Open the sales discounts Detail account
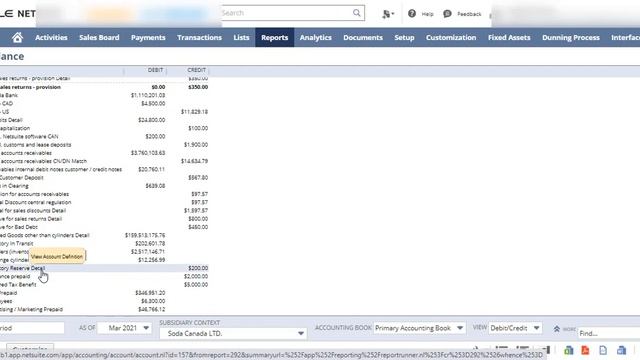This screenshot has height=360, width=640. [x=33, y=211]
